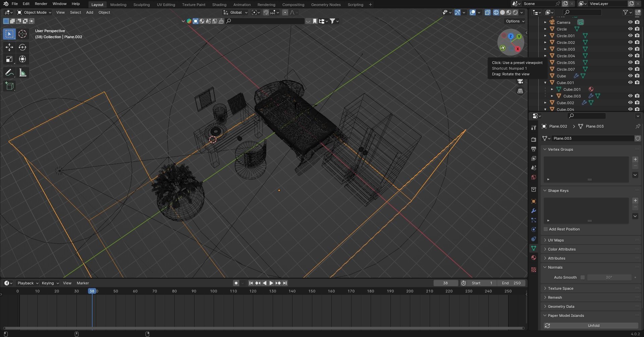Open the Object Mode dropdown
Screen dimensions: 644x337
pos(34,12)
